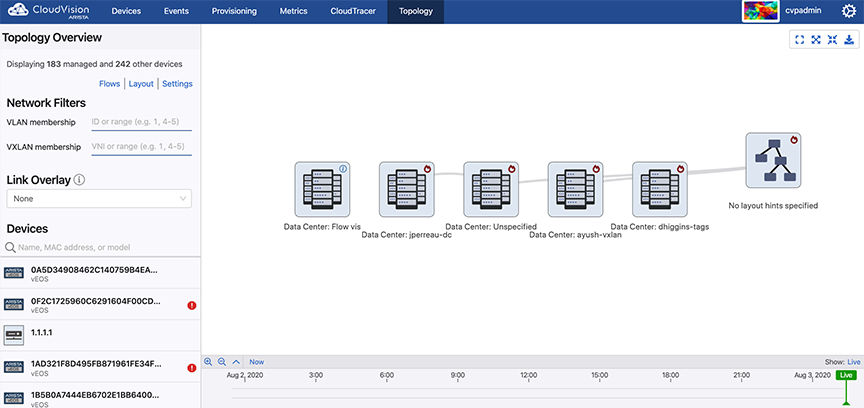The width and height of the screenshot is (864, 408).
Task: Select the Data Center: Flow vis node
Action: [322, 189]
